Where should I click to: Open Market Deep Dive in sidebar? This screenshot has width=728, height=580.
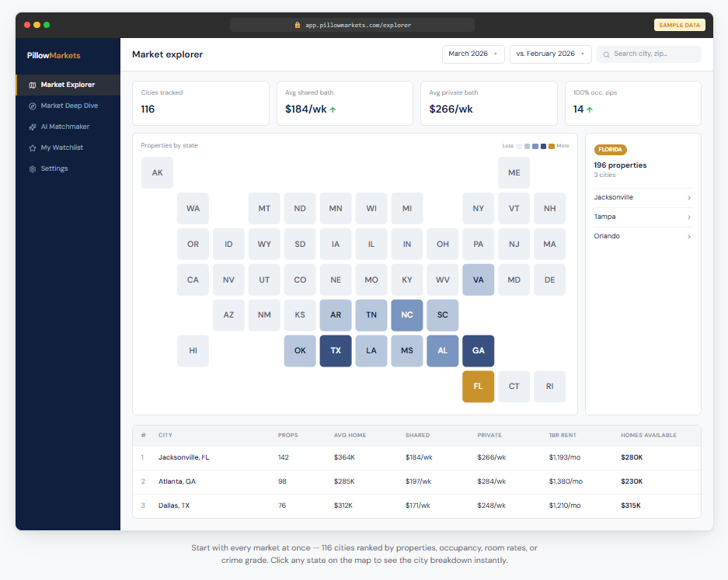68,106
